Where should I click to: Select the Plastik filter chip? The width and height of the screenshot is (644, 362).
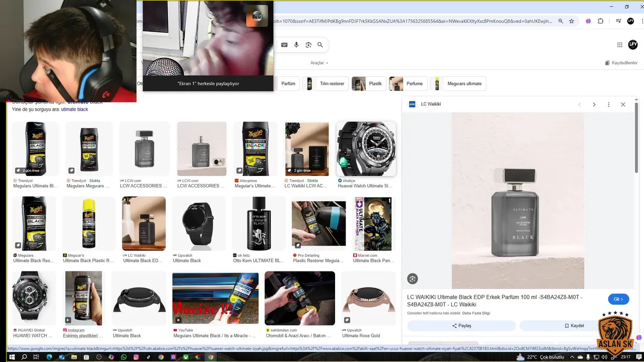pyautogui.click(x=369, y=83)
